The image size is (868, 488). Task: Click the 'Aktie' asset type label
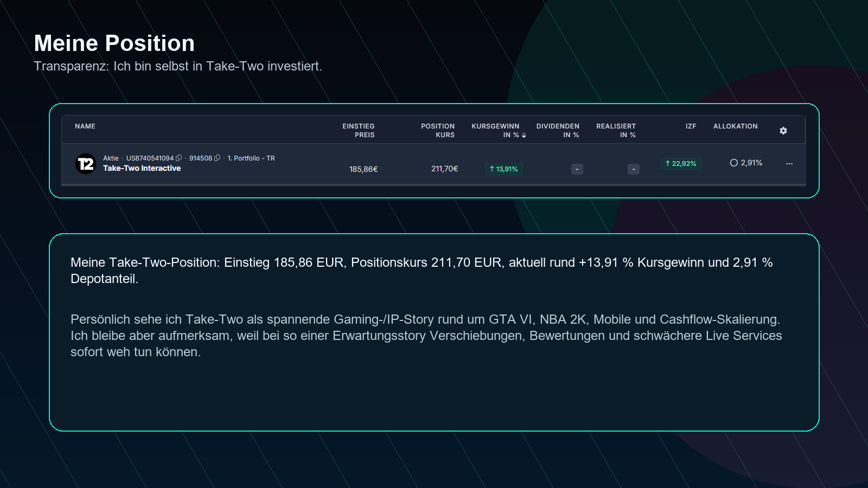(x=111, y=158)
